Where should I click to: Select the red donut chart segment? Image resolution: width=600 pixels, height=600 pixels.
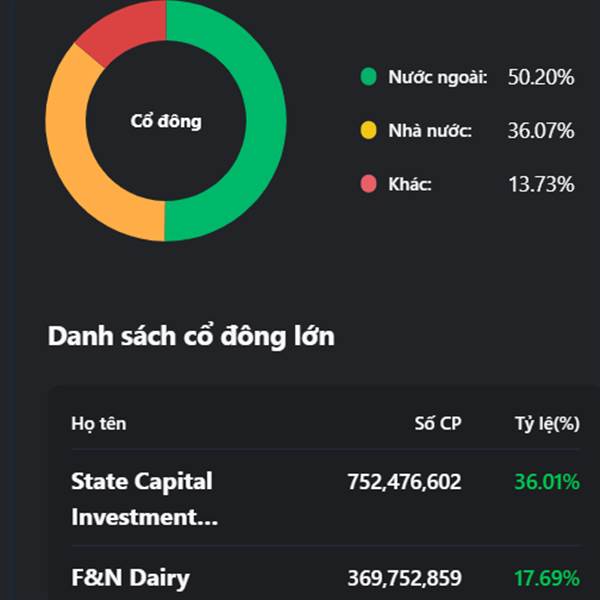pos(118,32)
